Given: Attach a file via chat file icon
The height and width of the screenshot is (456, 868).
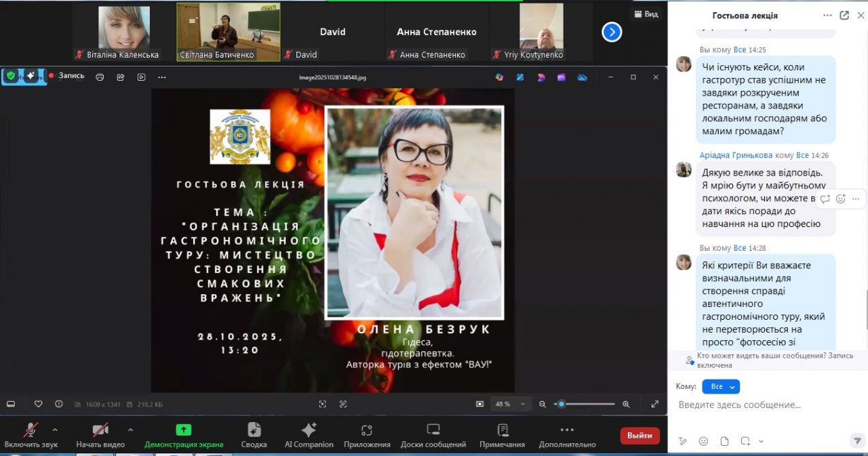Looking at the screenshot, I should pyautogui.click(x=724, y=441).
